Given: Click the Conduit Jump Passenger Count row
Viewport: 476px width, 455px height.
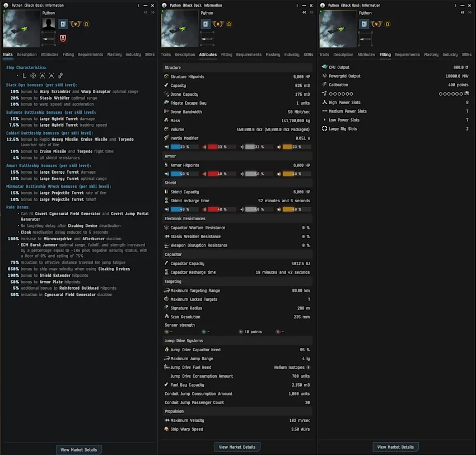Looking at the screenshot, I should [237, 402].
